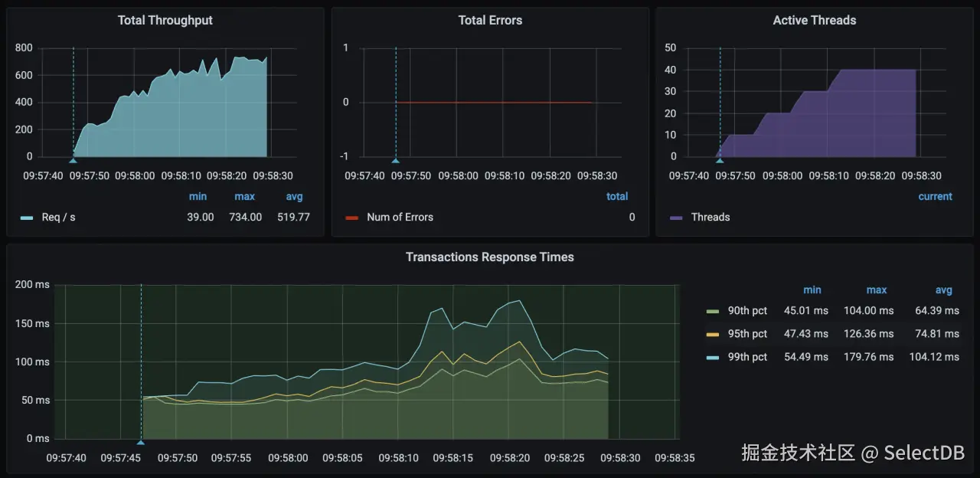The height and width of the screenshot is (478, 980).
Task: Click annotation marker in Response Times chart
Action: point(141,442)
